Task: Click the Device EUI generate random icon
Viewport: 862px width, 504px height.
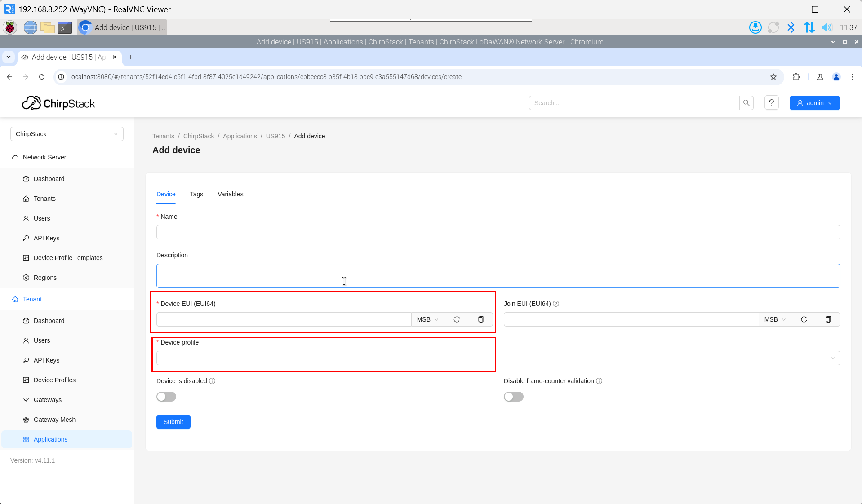Action: pos(457,319)
